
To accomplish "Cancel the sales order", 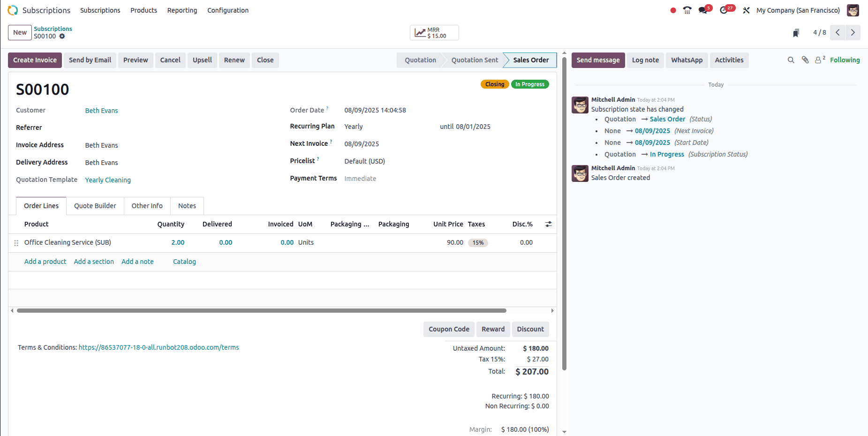I will [x=170, y=60].
